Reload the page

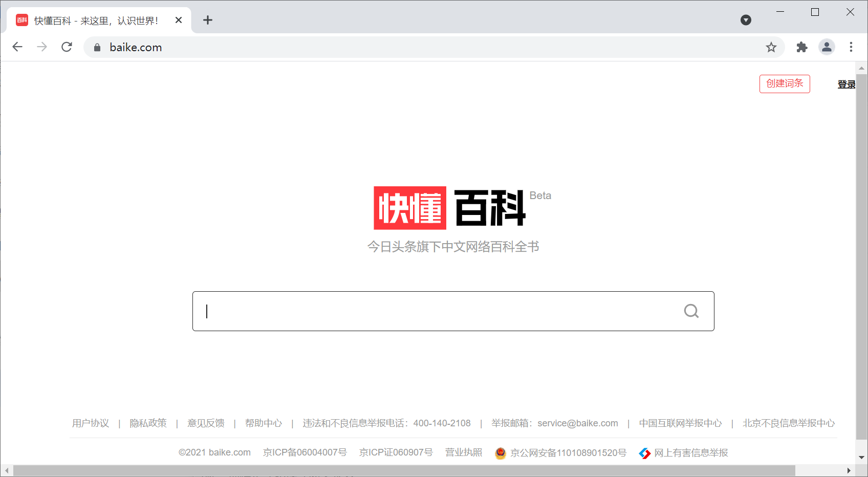pyautogui.click(x=67, y=47)
